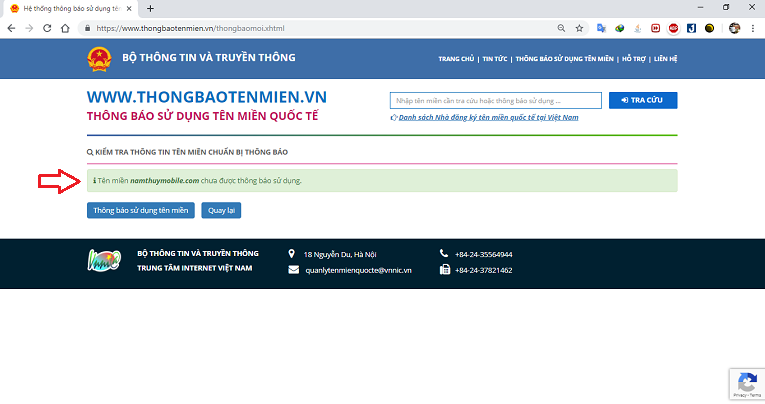Click Thông báo sử dụng tên miền button
The image size is (765, 404).
pyautogui.click(x=141, y=210)
